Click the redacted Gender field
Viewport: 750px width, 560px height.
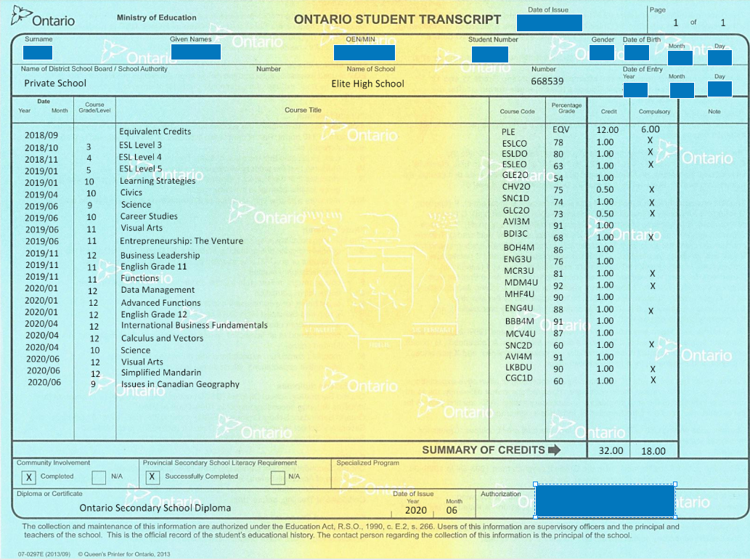click(602, 52)
